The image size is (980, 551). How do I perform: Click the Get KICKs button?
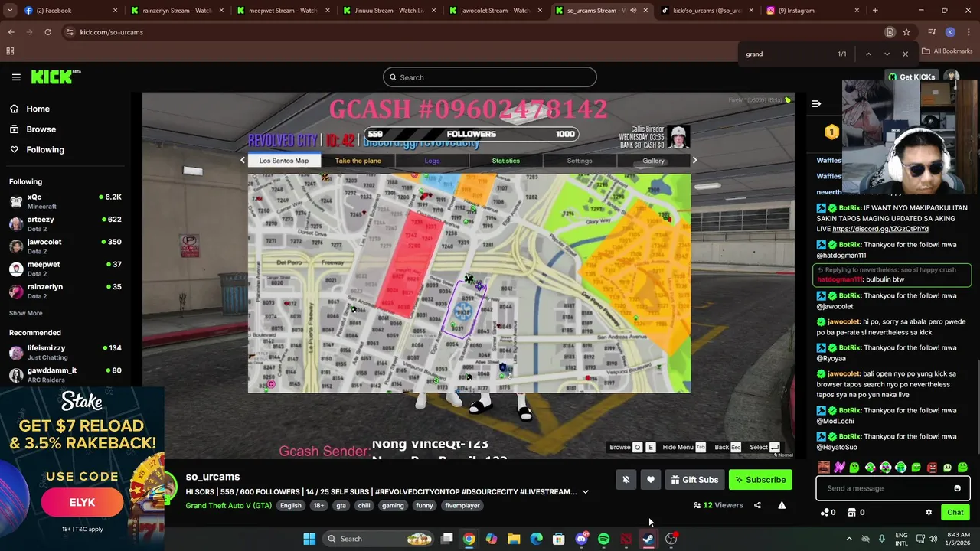[911, 77]
